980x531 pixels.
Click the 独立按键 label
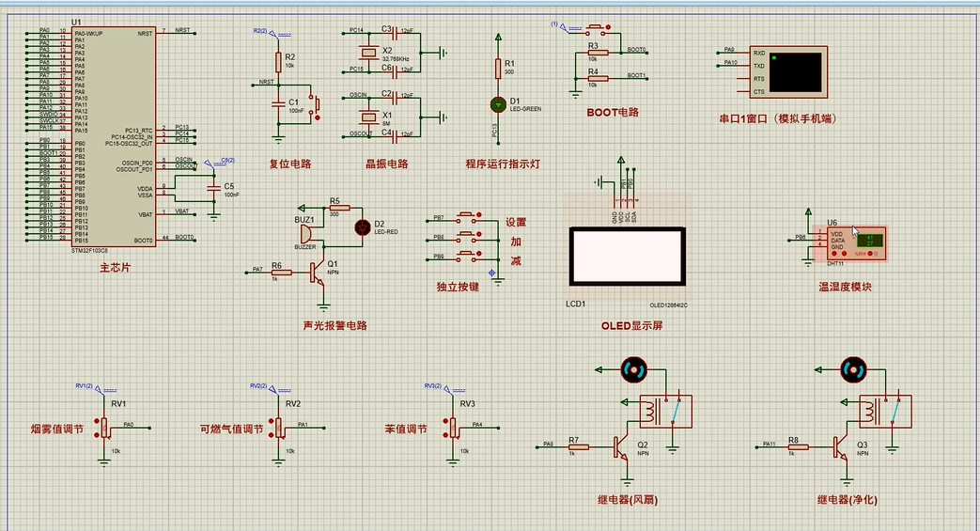(458, 287)
